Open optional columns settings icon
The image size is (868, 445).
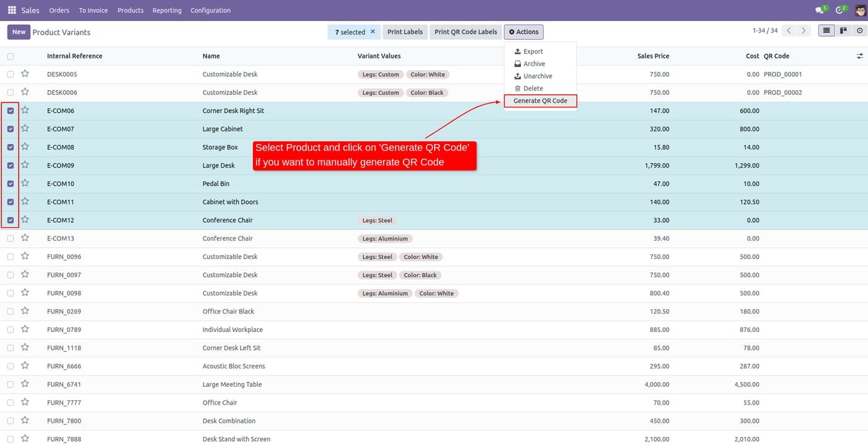(x=860, y=56)
